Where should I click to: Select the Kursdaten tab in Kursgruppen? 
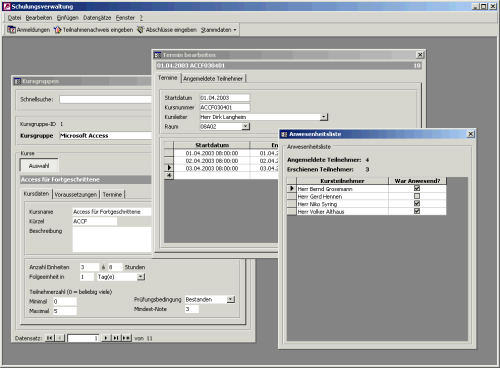[36, 194]
